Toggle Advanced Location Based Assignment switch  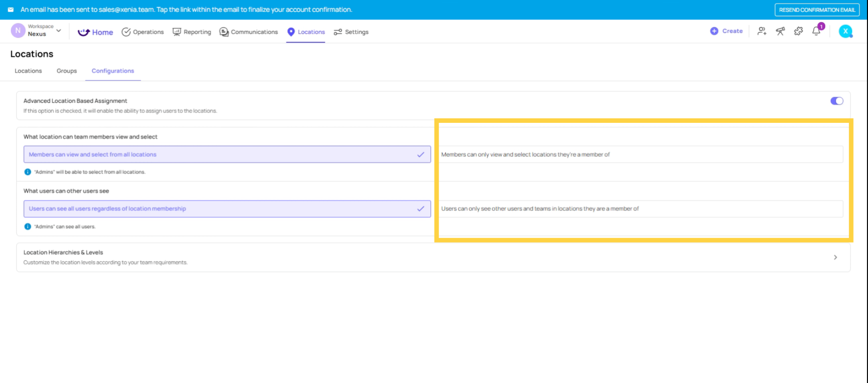[836, 101]
